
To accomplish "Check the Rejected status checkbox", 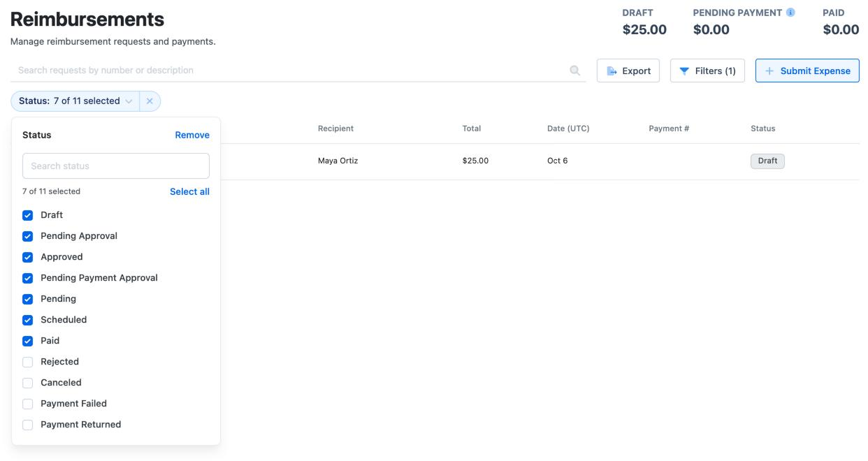I will pos(28,362).
